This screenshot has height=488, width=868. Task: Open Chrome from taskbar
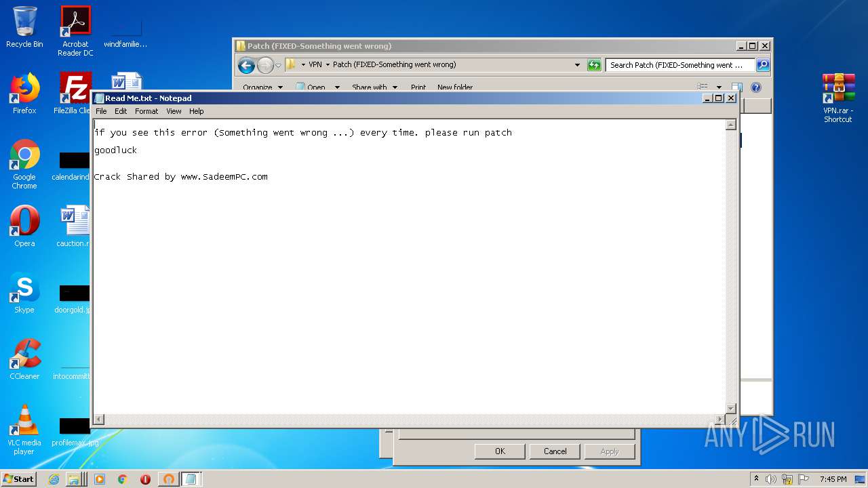(123, 479)
